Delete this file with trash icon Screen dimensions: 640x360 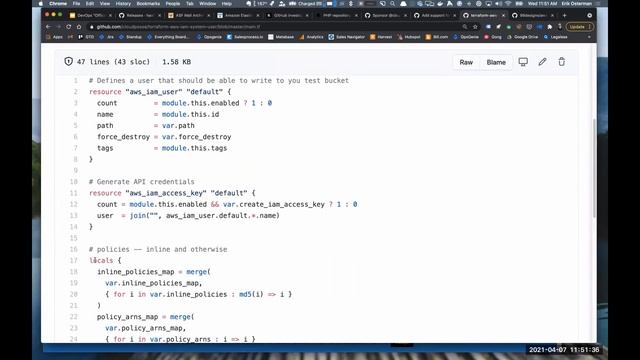click(x=562, y=62)
